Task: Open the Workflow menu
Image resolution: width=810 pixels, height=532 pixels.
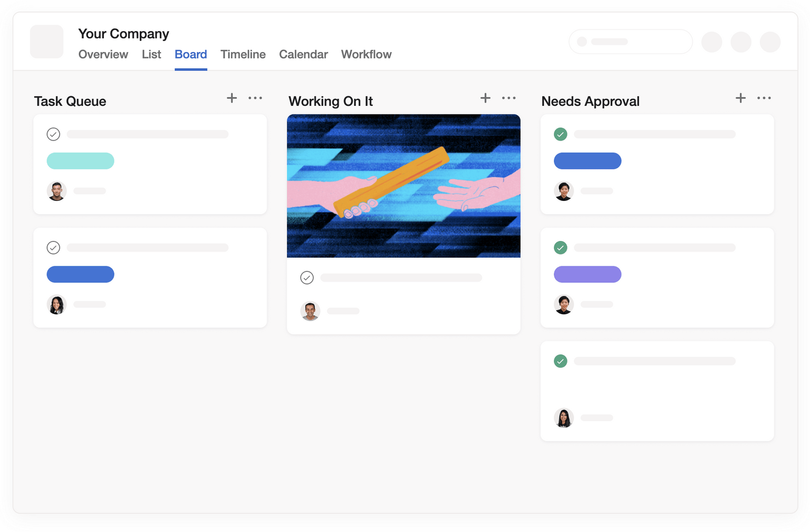Action: pyautogui.click(x=366, y=54)
